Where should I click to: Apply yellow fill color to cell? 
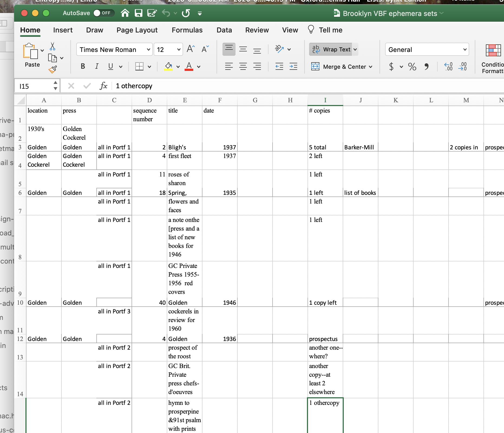pyautogui.click(x=168, y=66)
